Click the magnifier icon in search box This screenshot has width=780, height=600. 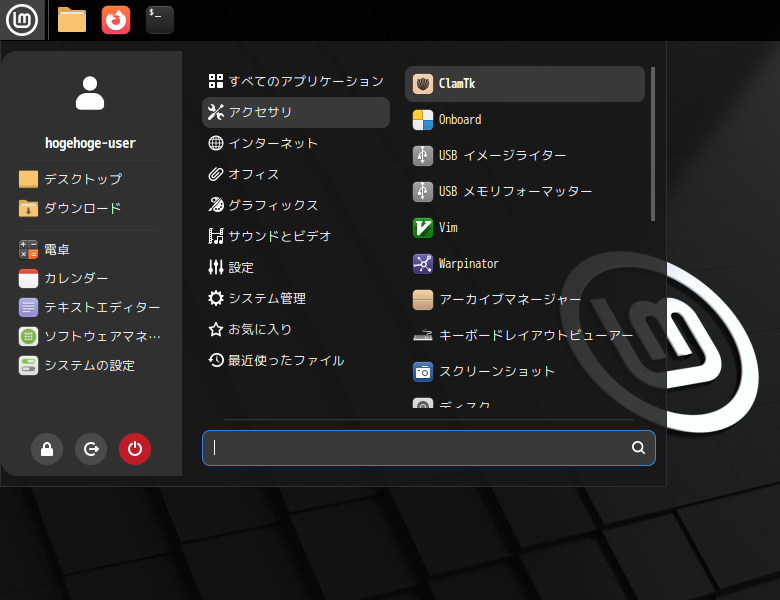pyautogui.click(x=638, y=448)
